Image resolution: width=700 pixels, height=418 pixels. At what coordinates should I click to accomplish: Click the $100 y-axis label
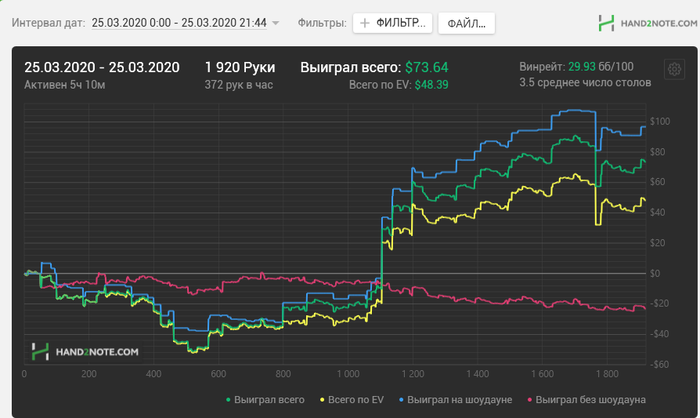coord(660,121)
